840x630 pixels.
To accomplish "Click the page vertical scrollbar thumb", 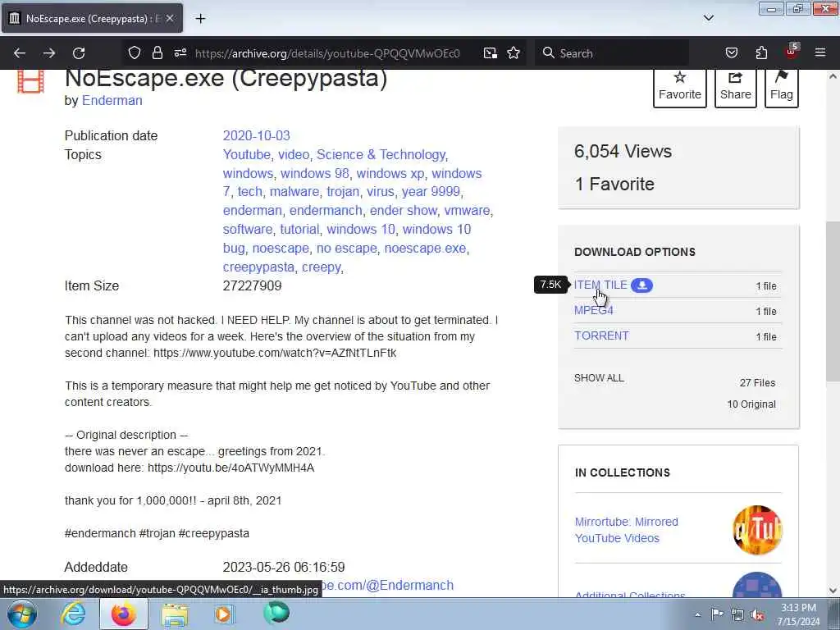I will coord(833,301).
